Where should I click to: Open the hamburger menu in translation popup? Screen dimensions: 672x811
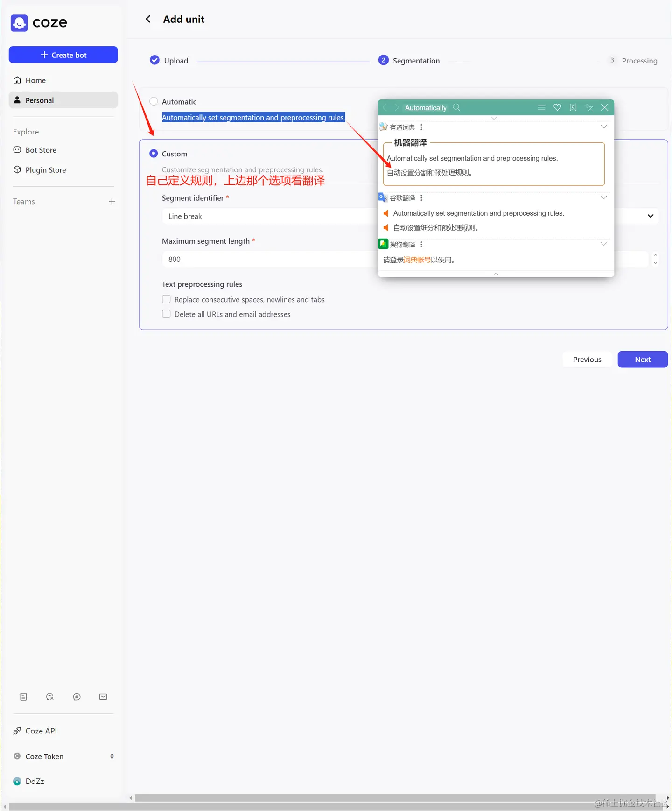click(541, 107)
